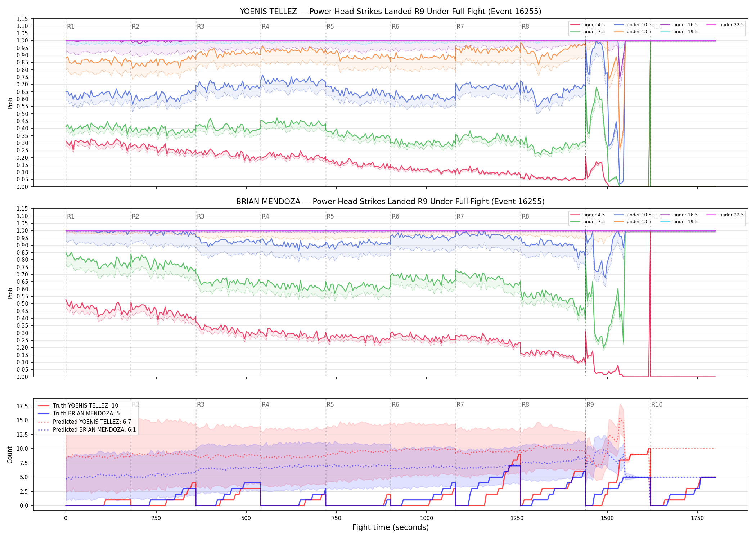Click 'Predicted BRIAN MENDOZA: 6.1' legend entry
This screenshot has height=540, width=756.
pyautogui.click(x=87, y=429)
